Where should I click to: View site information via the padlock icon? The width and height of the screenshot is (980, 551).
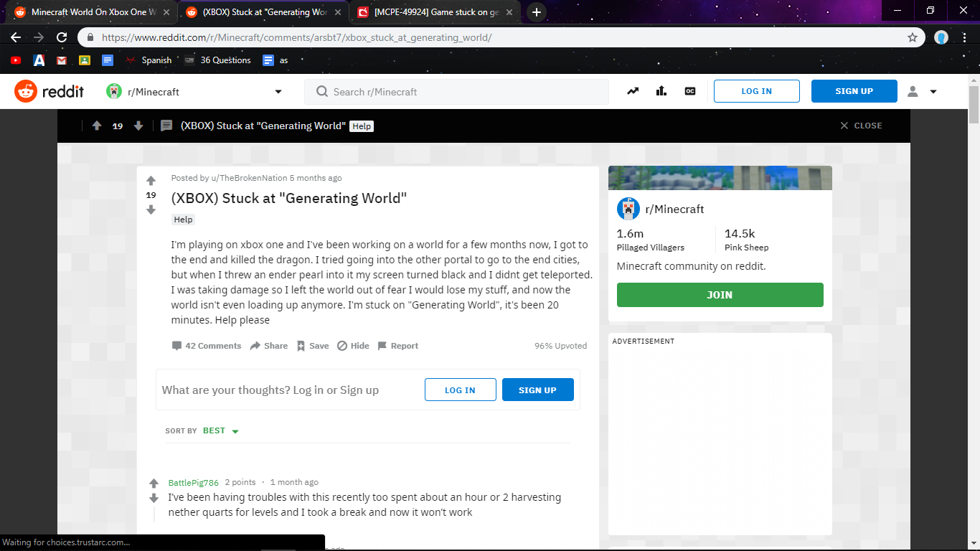(x=90, y=37)
